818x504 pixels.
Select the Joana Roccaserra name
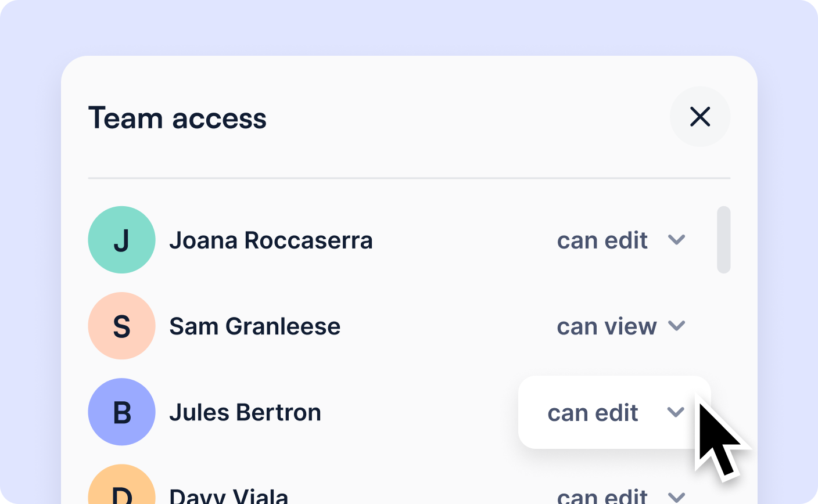(x=271, y=240)
